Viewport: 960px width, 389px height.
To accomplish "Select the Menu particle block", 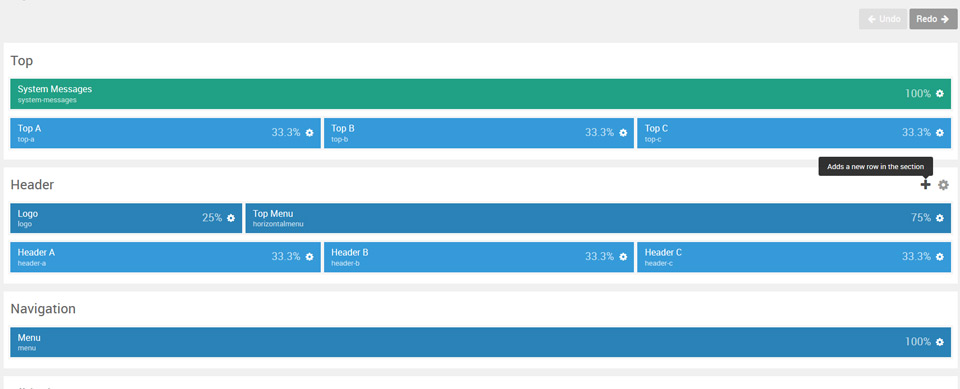I will (481, 342).
